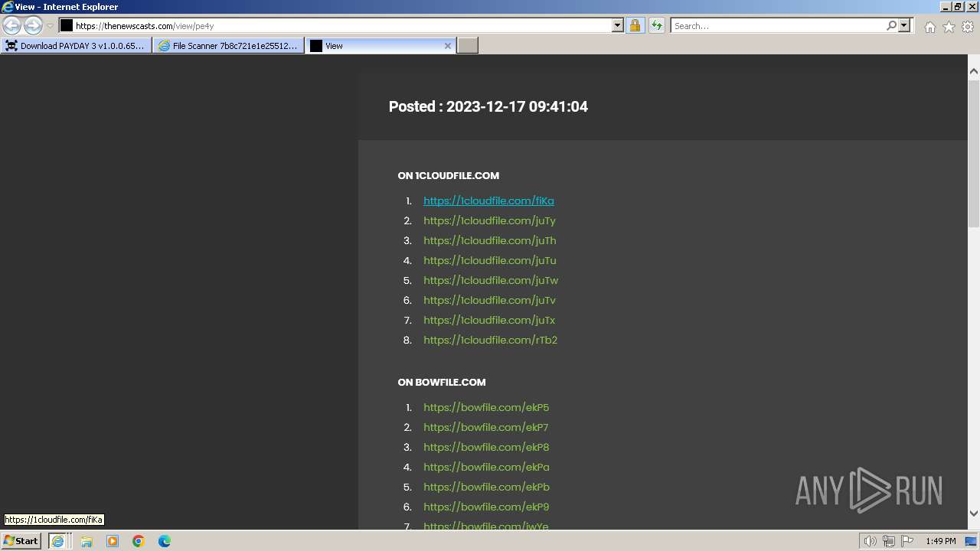Open link bowfile.com/ekP8
Image resolution: width=980 pixels, height=551 pixels.
(486, 447)
